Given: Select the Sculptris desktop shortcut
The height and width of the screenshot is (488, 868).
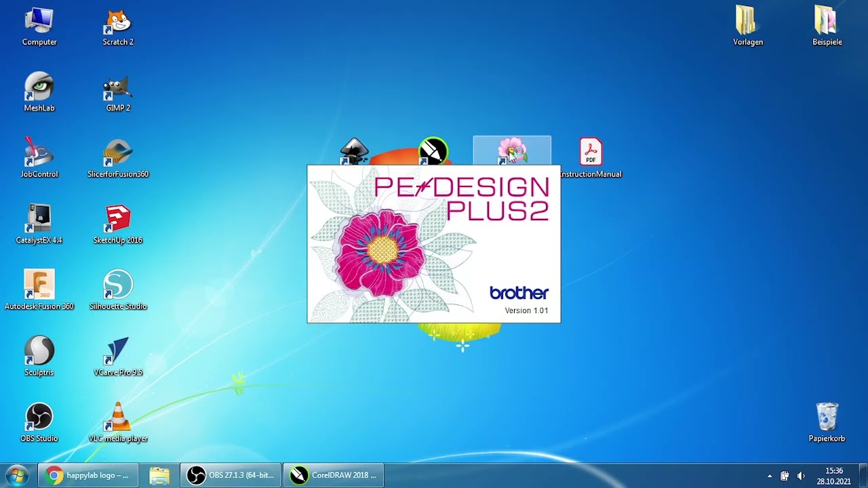Looking at the screenshot, I should tap(39, 357).
